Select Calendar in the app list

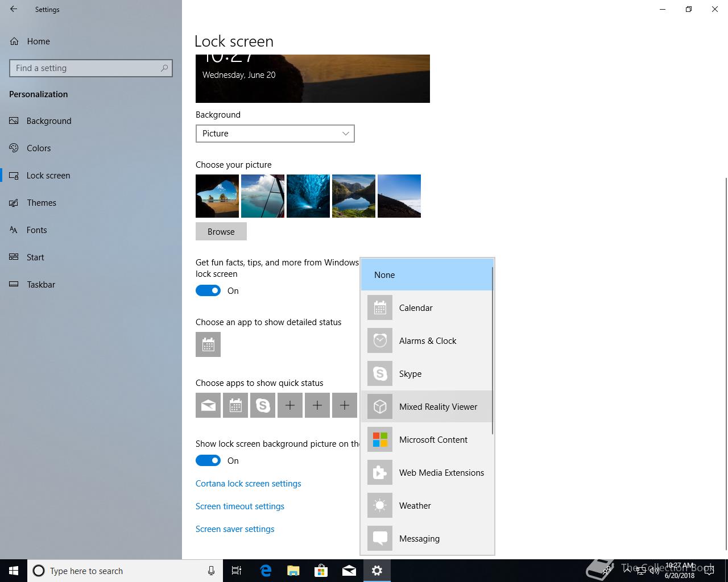(x=427, y=308)
